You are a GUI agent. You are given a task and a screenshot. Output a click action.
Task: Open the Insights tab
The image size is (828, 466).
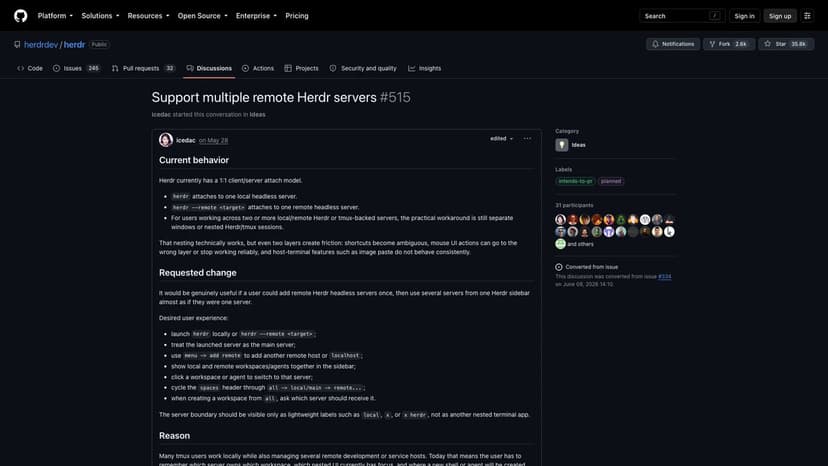(425, 68)
